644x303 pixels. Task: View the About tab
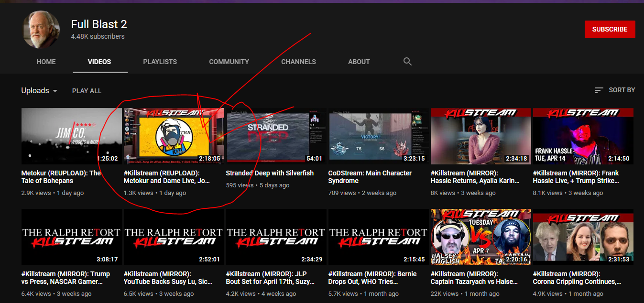pos(359,62)
